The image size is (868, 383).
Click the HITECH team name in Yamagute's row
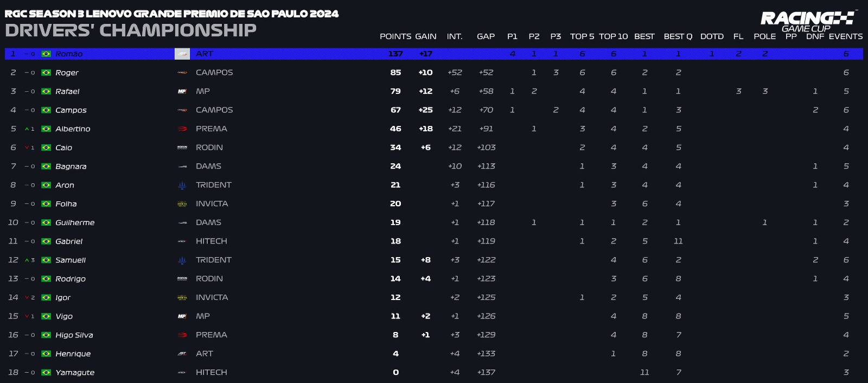[211, 373]
